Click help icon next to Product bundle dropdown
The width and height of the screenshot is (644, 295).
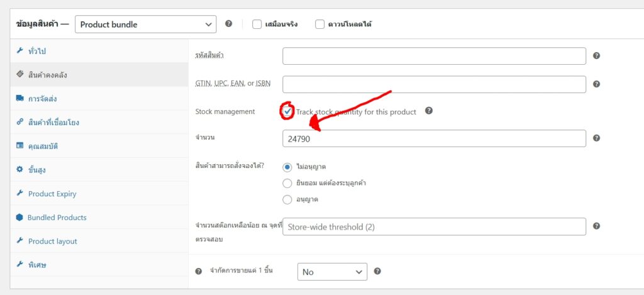tap(228, 24)
